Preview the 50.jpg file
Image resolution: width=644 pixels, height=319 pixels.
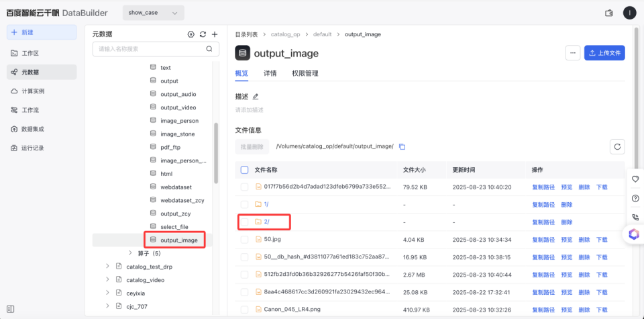coord(566,239)
